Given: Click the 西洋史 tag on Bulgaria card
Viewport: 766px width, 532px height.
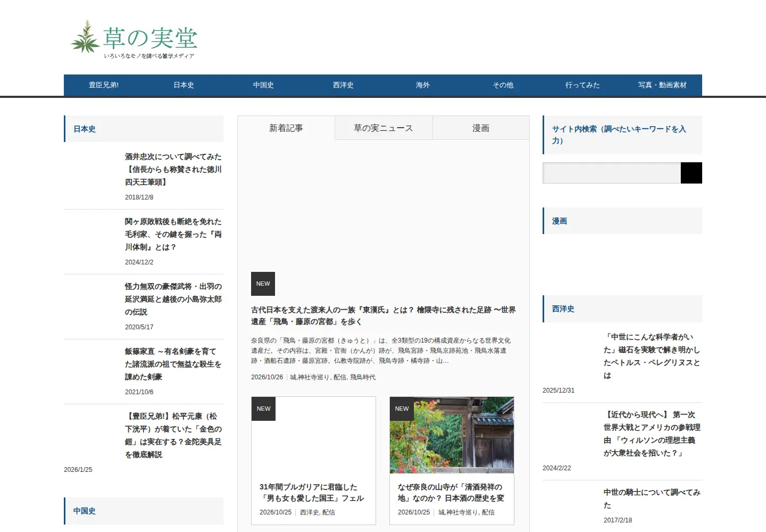Looking at the screenshot, I should click(x=310, y=512).
